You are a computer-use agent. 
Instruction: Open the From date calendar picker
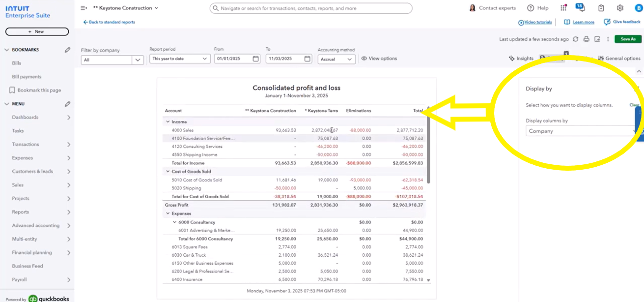pos(255,59)
